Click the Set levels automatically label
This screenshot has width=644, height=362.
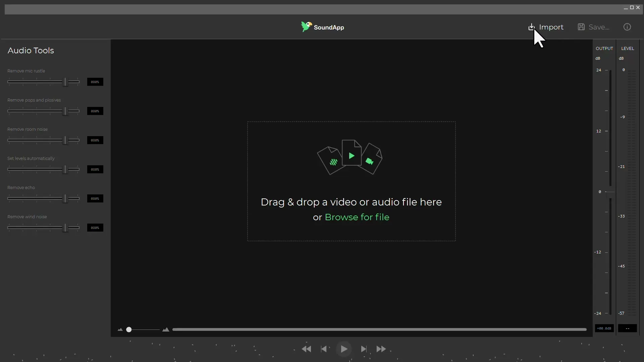[x=31, y=159]
